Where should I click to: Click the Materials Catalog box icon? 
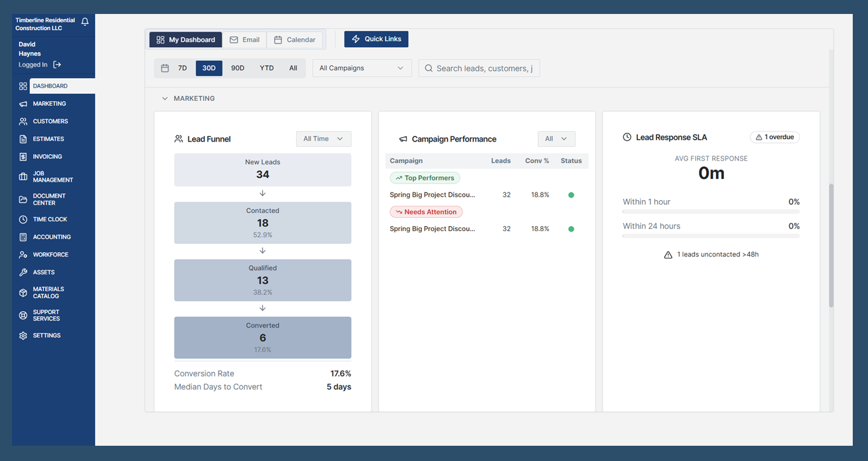(x=23, y=293)
